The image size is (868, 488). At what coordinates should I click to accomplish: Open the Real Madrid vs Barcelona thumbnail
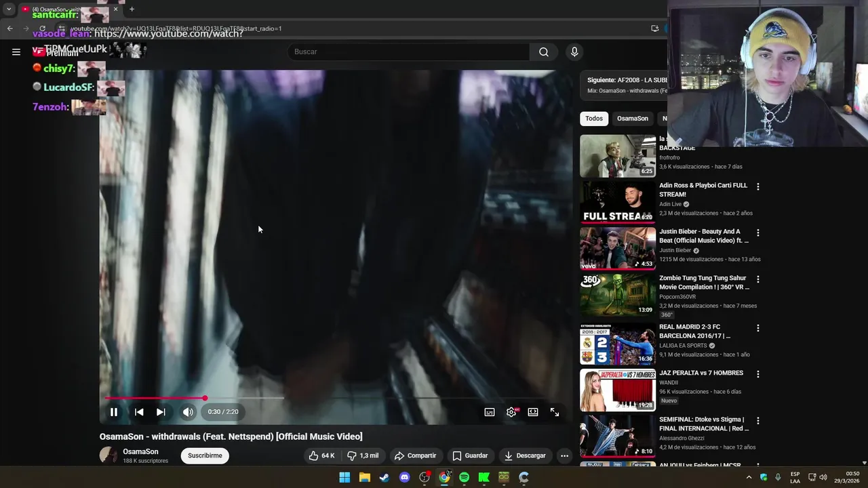pos(618,344)
